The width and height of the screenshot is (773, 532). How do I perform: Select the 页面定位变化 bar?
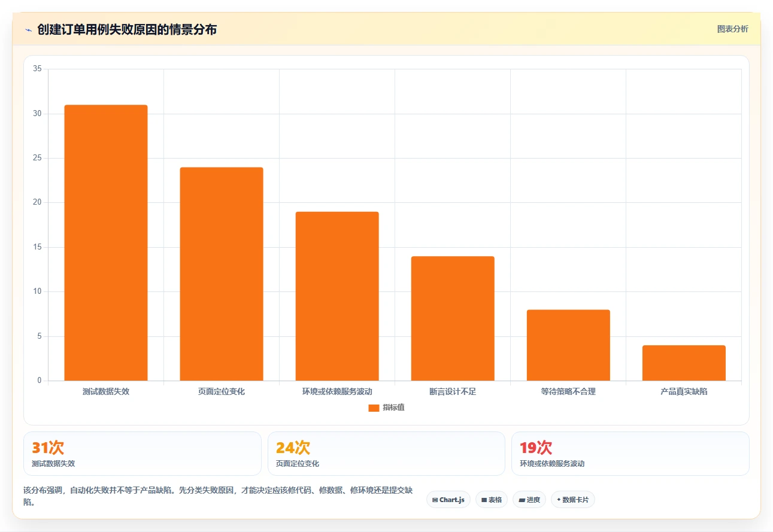coord(222,273)
